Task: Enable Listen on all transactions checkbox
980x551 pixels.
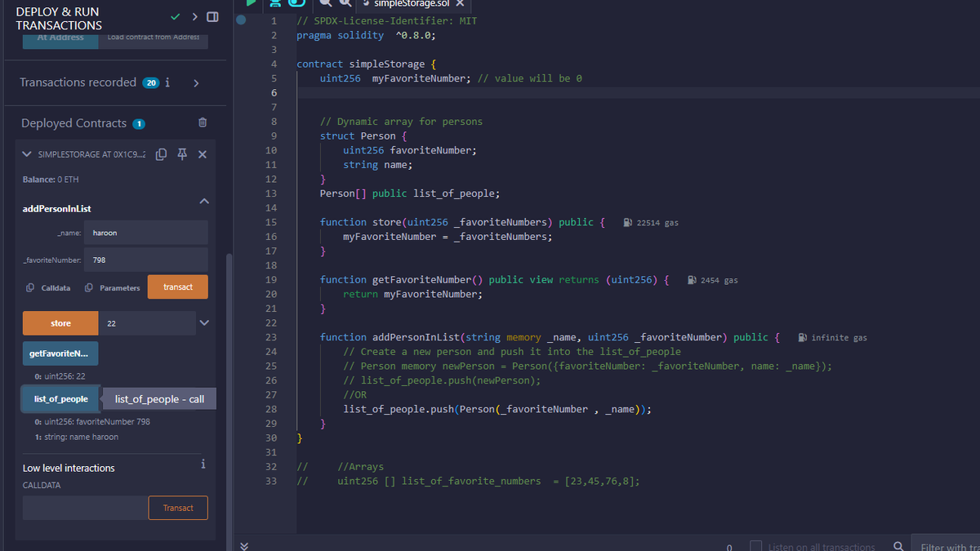Action: 755,546
